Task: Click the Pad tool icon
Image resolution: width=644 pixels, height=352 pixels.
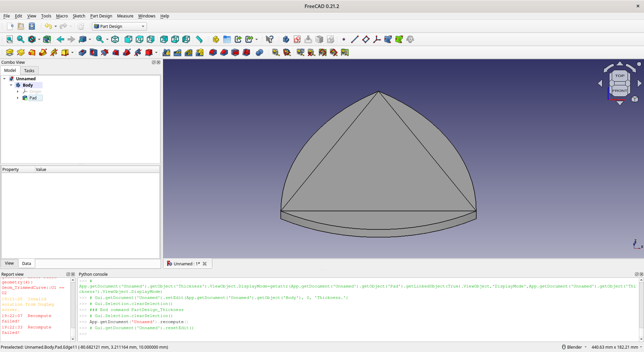Action: coord(10,52)
